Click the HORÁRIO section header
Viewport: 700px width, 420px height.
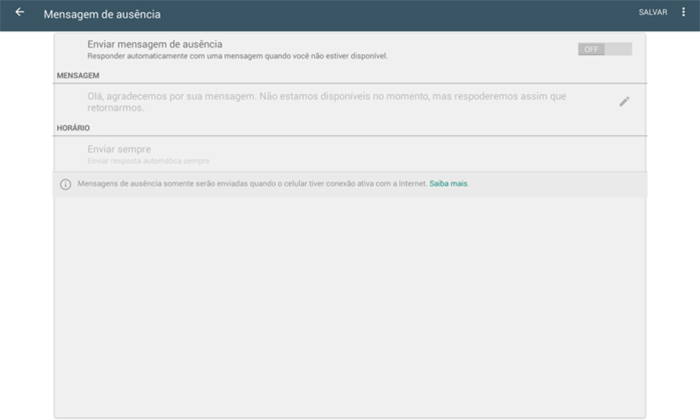tap(74, 128)
